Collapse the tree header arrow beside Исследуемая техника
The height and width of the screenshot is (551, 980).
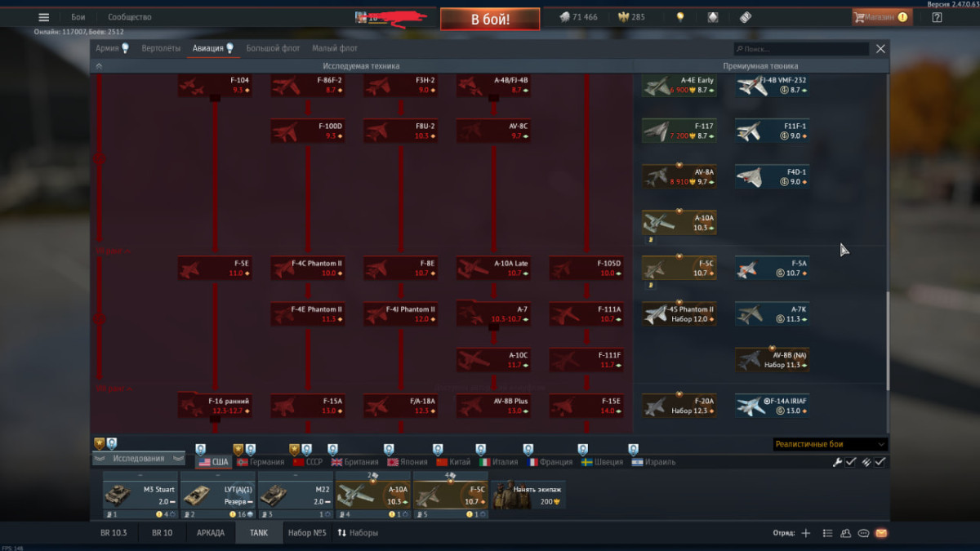click(x=99, y=66)
